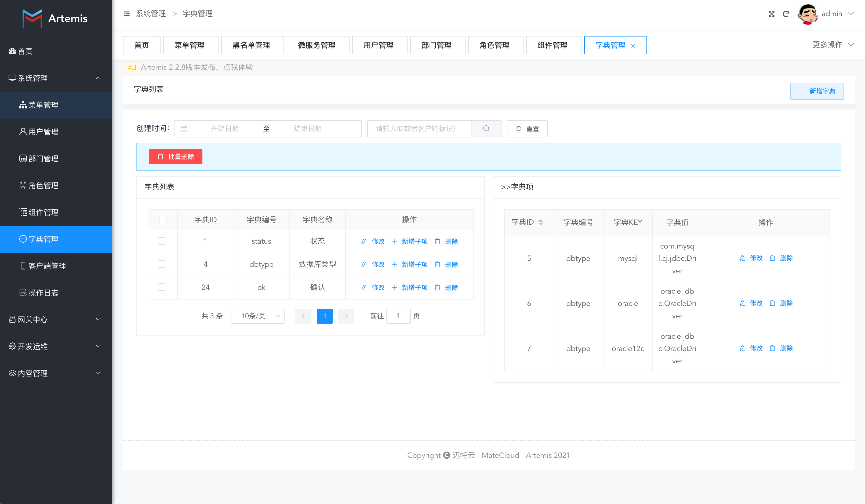Open 菜单管理 in the sidebar

(56, 105)
